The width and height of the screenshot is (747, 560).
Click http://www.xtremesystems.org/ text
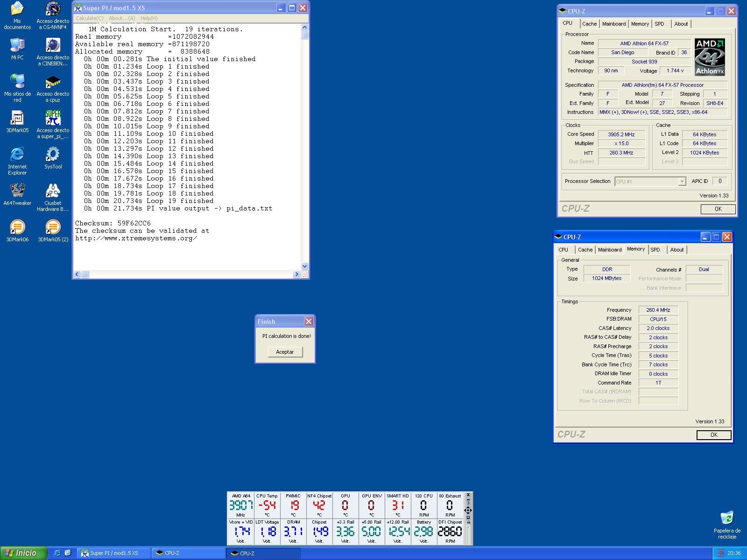(136, 238)
